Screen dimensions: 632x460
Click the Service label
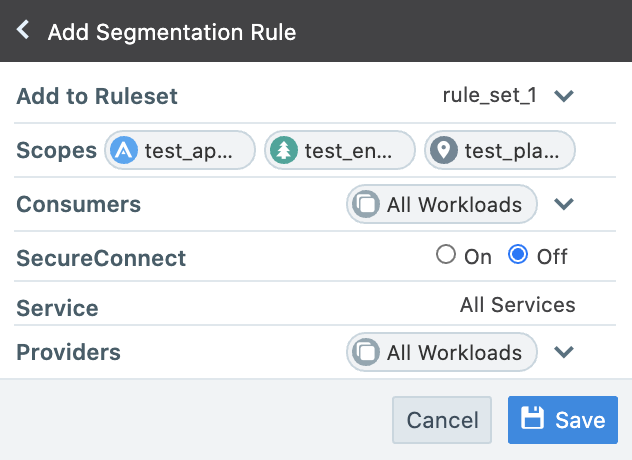[x=57, y=308]
